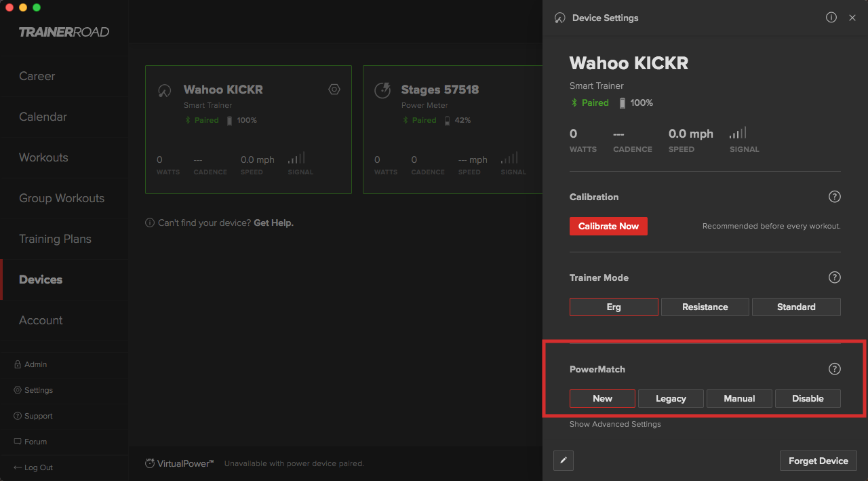The image size is (868, 481).
Task: Select Erg trainer mode
Action: click(614, 307)
